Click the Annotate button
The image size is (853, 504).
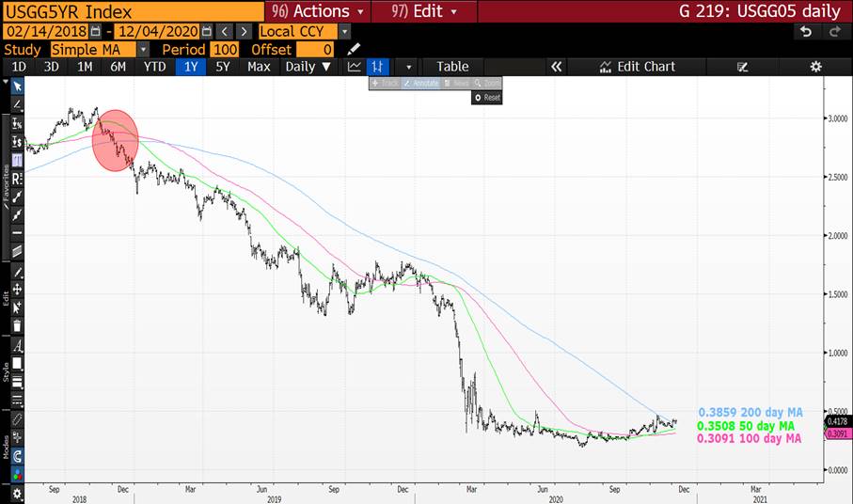click(421, 83)
